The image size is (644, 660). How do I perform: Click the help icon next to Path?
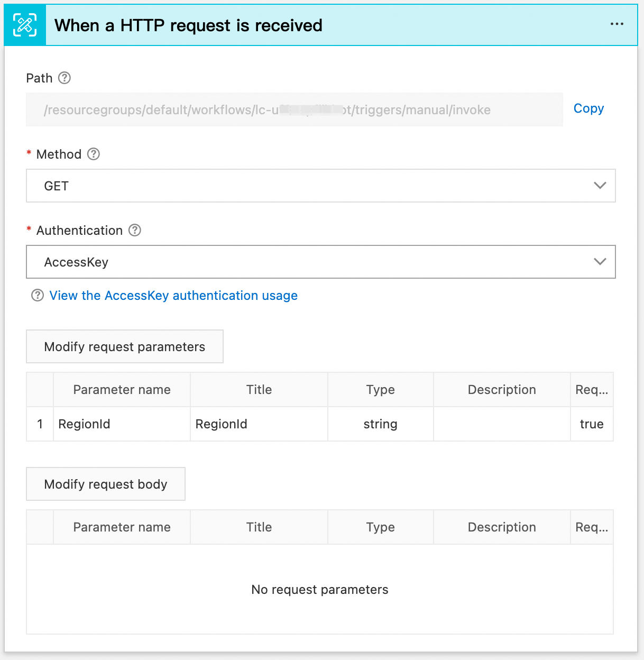[x=65, y=78]
